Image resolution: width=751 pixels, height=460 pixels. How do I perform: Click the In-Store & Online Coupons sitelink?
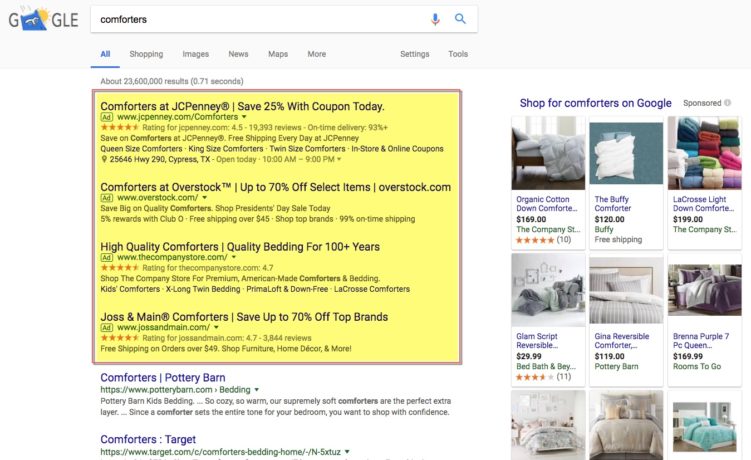pyautogui.click(x=398, y=149)
